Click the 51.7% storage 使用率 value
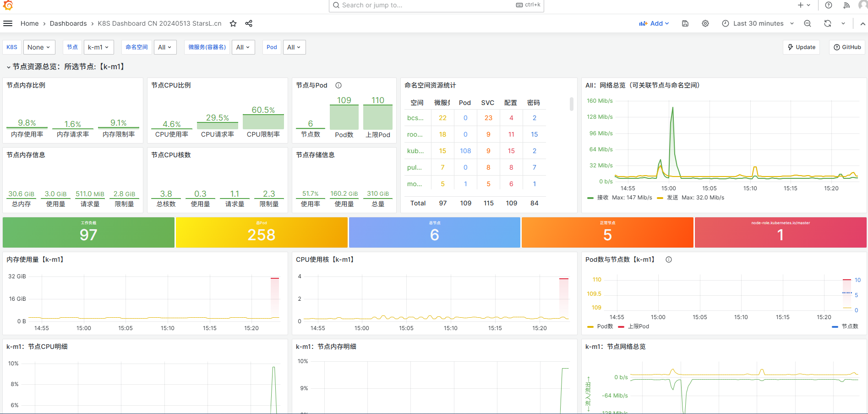This screenshot has width=868, height=414. coord(310,194)
